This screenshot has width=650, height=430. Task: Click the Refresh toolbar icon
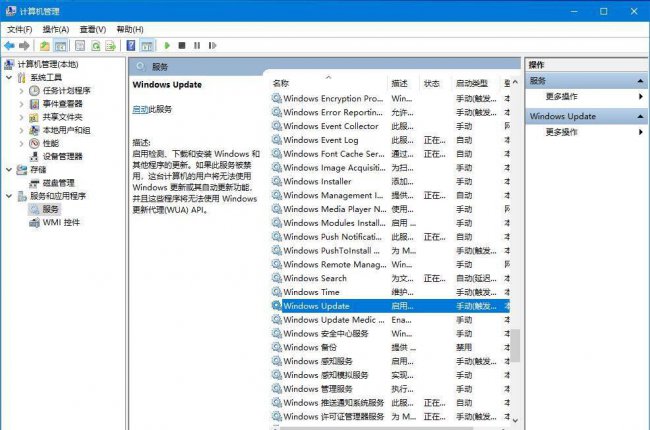96,46
